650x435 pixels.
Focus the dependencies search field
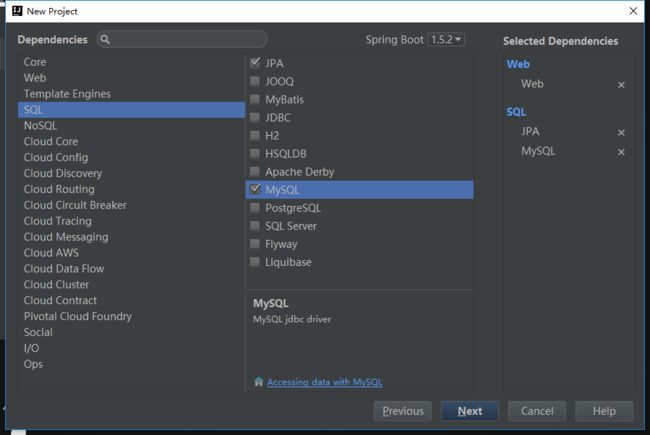tap(182, 39)
